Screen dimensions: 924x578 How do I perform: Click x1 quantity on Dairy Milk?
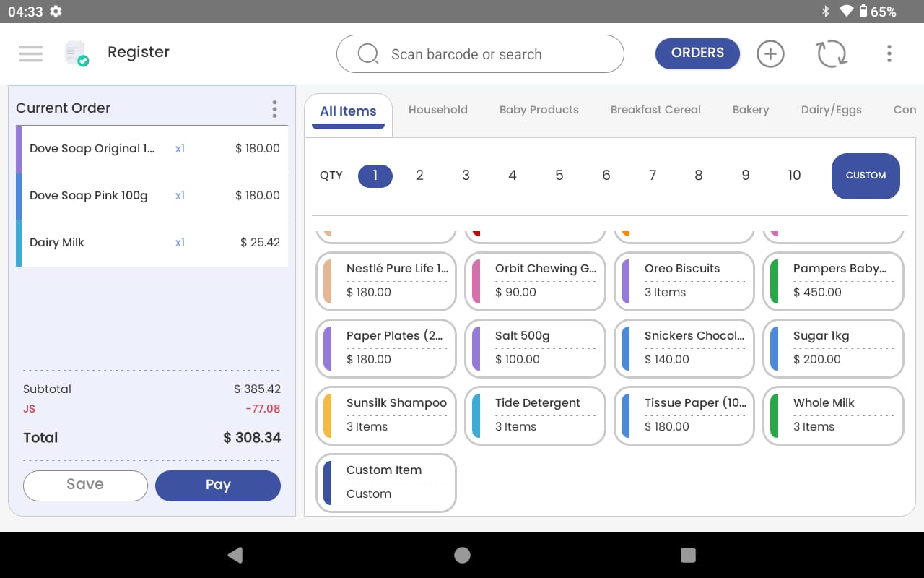(x=180, y=243)
